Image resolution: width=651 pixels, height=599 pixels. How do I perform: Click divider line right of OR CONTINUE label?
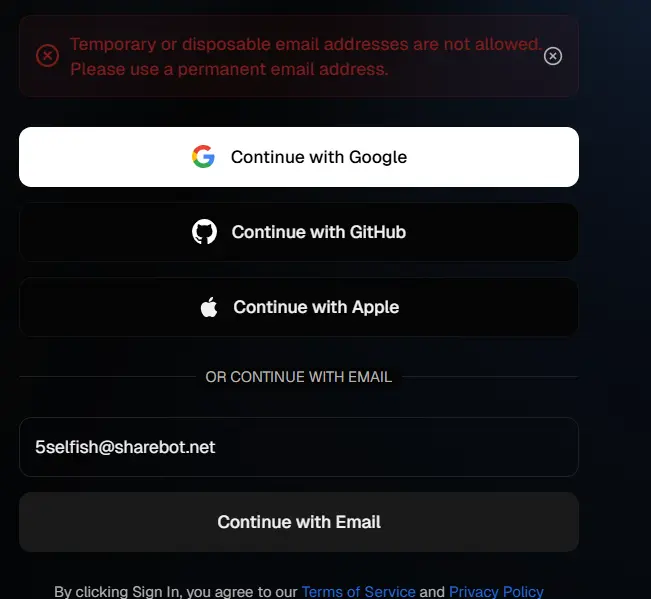(490, 377)
